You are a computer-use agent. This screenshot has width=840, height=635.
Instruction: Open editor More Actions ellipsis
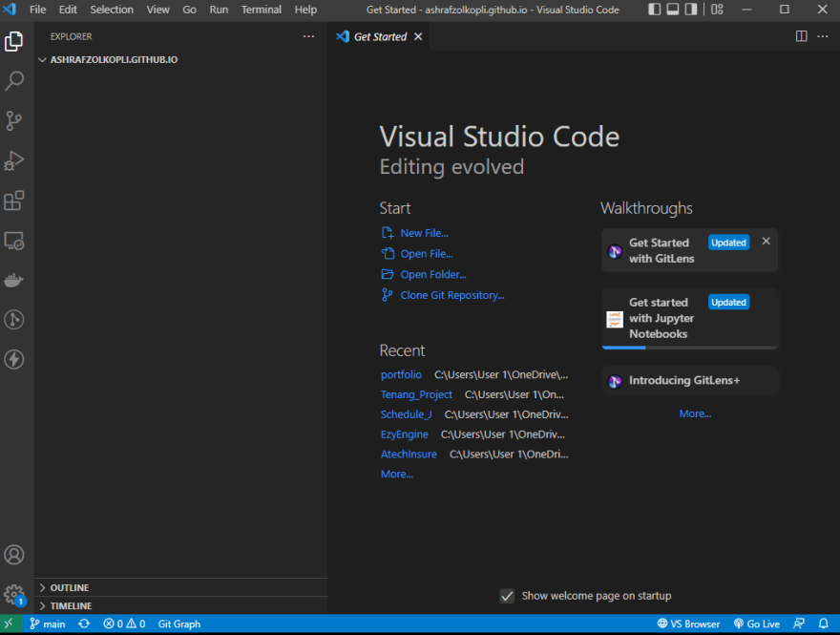pos(822,36)
